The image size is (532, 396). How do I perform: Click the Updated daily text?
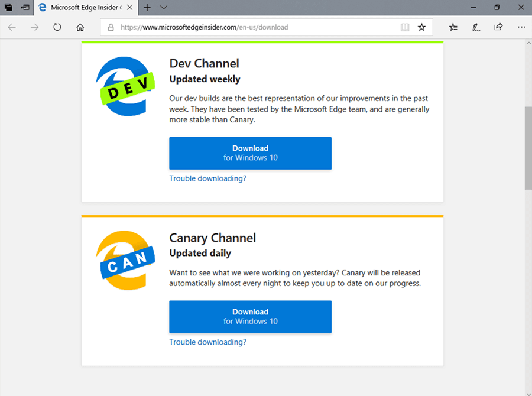200,253
